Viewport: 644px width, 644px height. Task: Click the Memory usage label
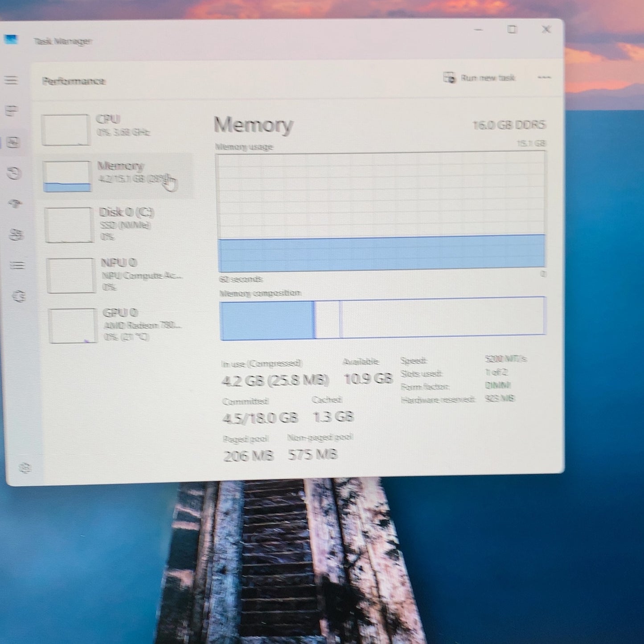click(x=244, y=147)
